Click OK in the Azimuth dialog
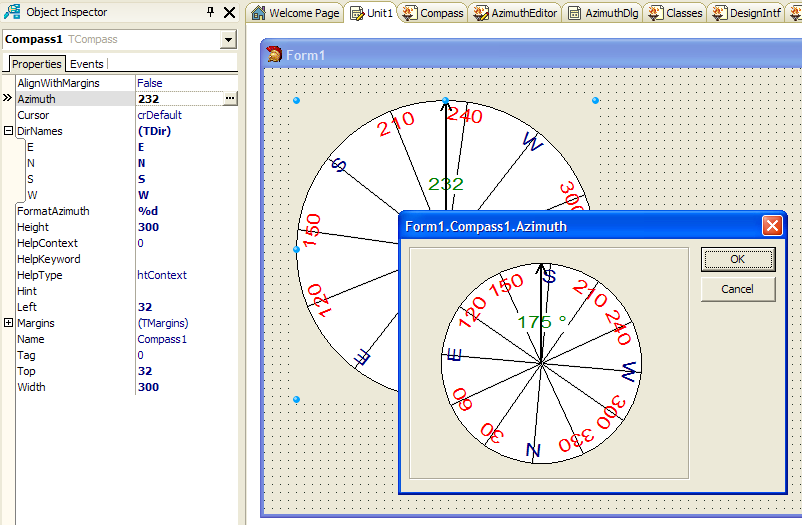Viewport: 802px width, 525px height. [737, 259]
